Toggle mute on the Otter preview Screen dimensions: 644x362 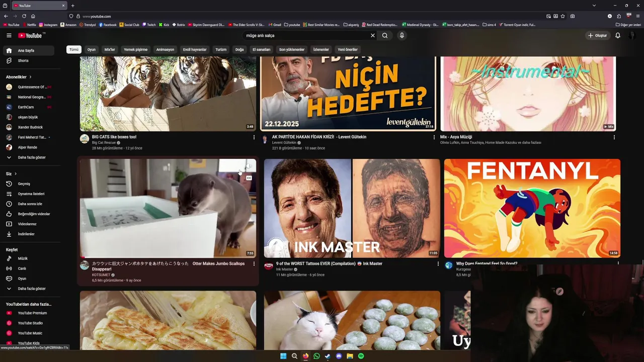coord(249,166)
